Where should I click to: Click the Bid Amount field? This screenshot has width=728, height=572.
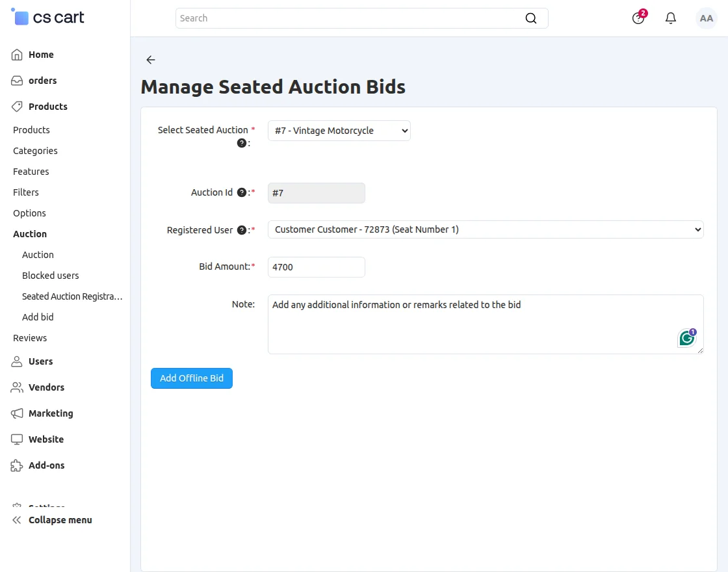tap(316, 267)
